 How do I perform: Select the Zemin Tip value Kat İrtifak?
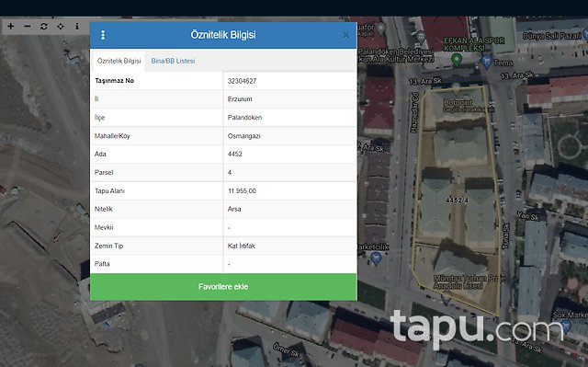point(241,246)
